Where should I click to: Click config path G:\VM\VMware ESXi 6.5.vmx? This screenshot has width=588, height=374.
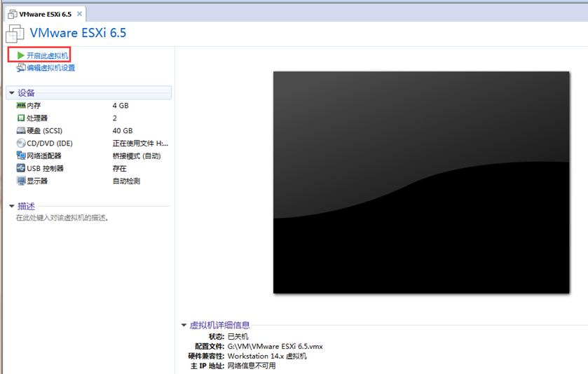(x=275, y=346)
